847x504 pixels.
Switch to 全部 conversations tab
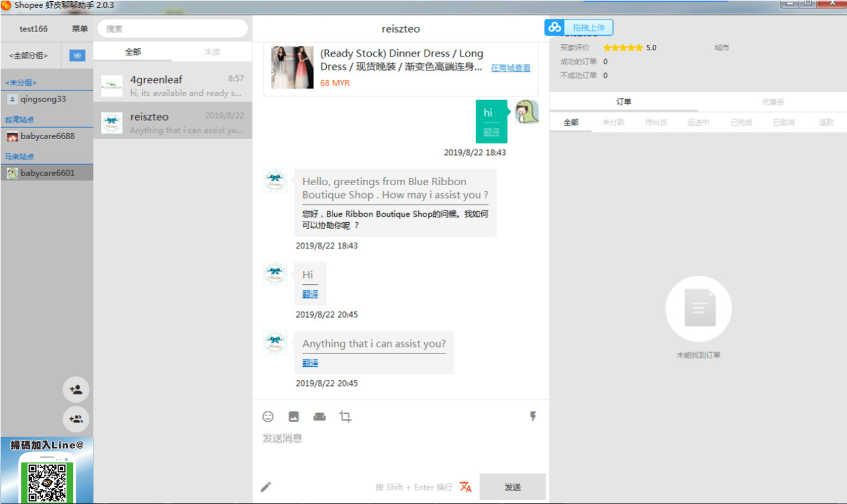pos(133,52)
